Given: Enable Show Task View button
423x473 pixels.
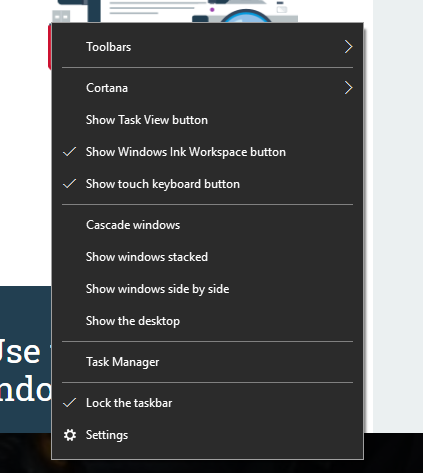Looking at the screenshot, I should point(207,120).
